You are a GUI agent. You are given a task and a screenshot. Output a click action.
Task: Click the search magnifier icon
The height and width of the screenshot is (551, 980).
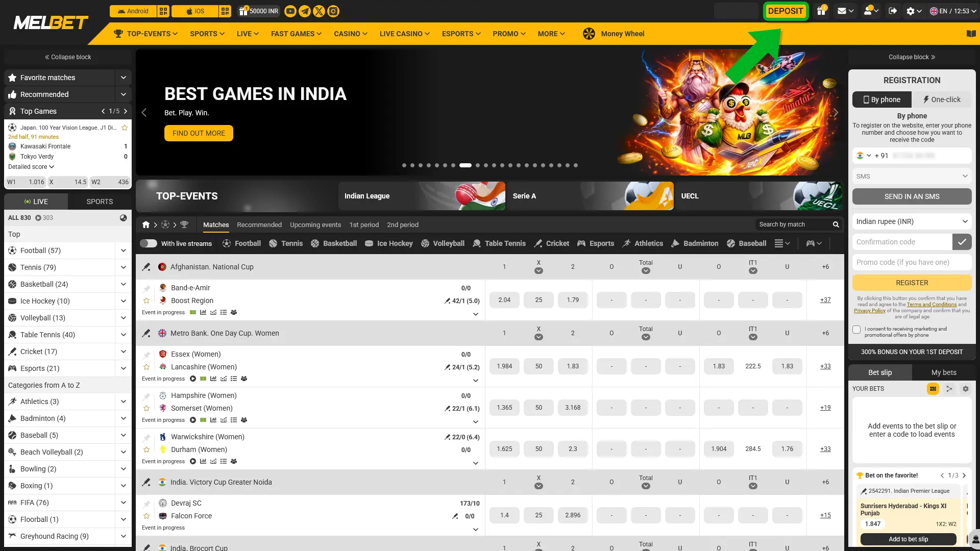coord(836,224)
